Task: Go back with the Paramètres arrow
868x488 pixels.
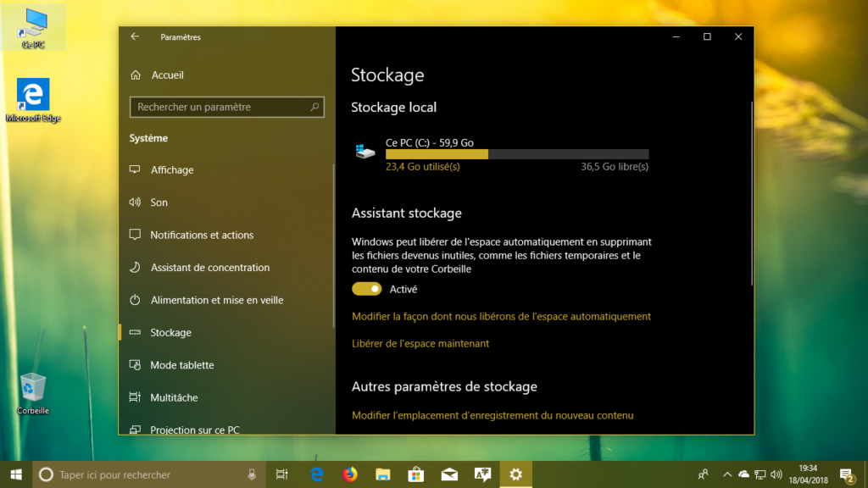Action: [x=135, y=36]
